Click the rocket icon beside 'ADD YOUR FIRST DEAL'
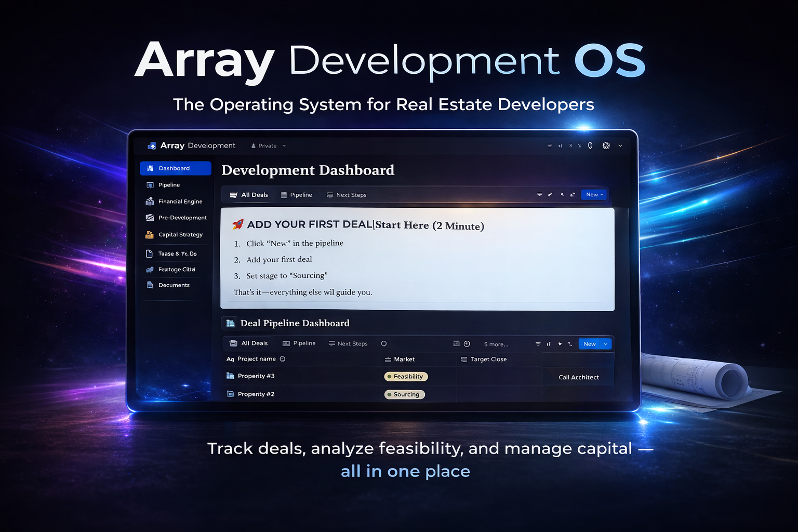 pyautogui.click(x=238, y=224)
